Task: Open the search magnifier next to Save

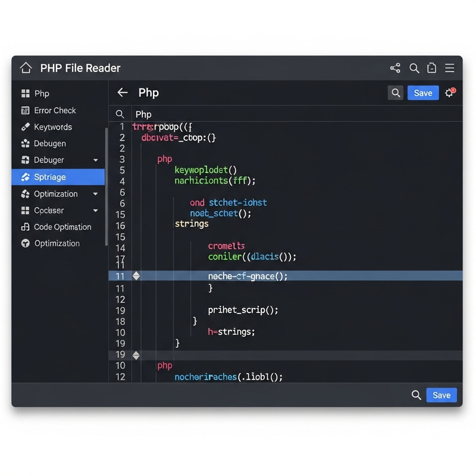Action: 395,93
